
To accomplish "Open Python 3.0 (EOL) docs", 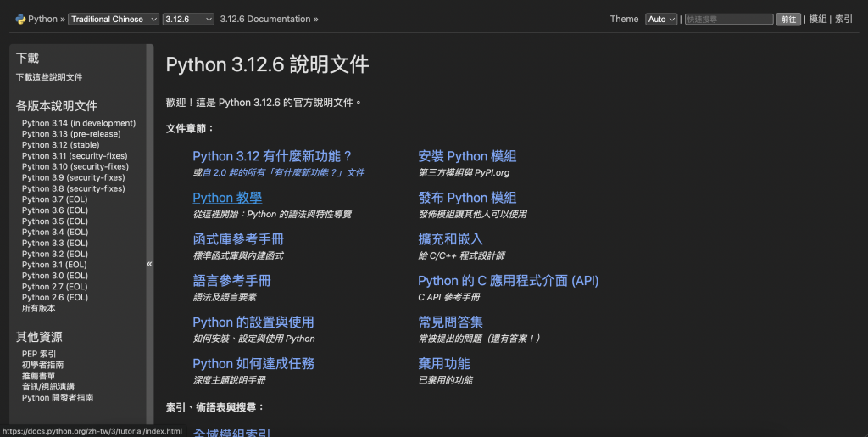I will [x=55, y=275].
